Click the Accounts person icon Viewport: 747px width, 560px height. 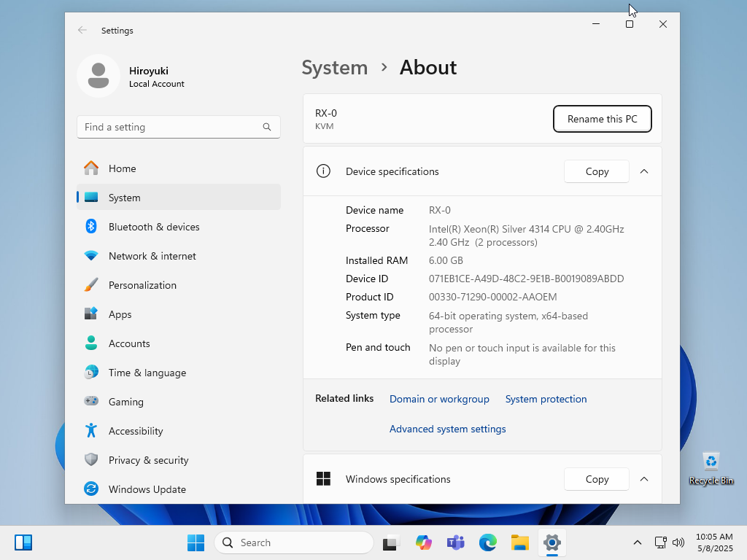click(91, 343)
